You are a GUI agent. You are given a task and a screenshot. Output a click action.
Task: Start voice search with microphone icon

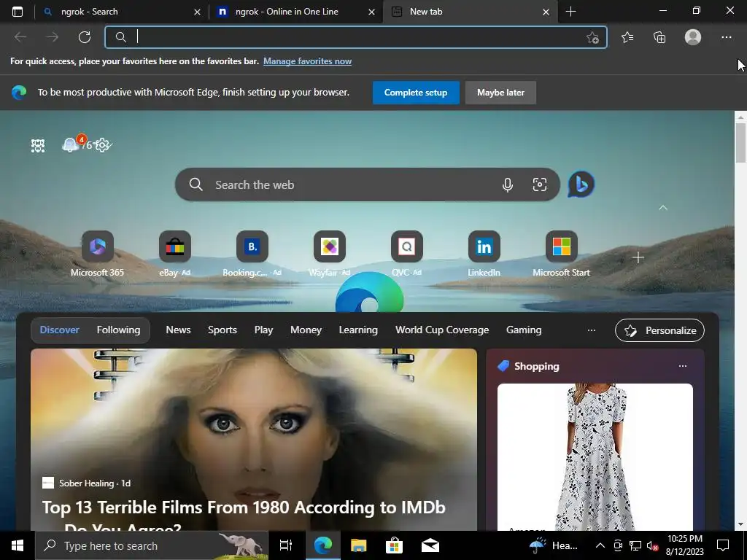pos(508,184)
